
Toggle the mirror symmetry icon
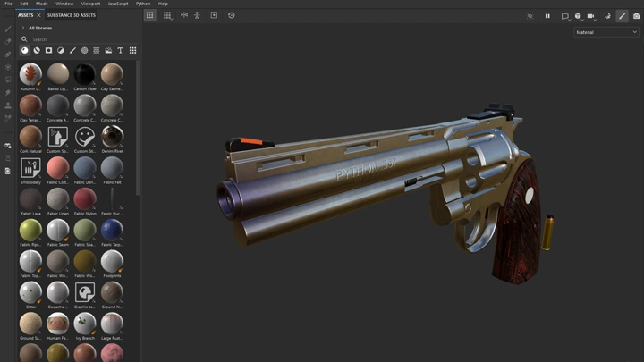[184, 15]
